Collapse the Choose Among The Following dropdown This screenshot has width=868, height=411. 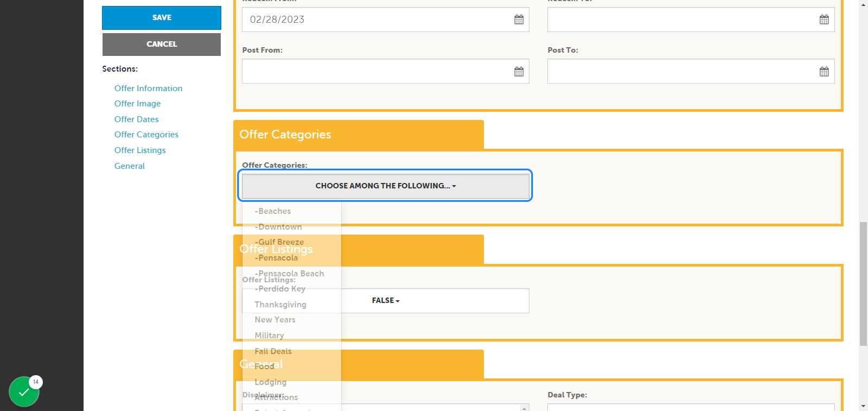click(386, 186)
